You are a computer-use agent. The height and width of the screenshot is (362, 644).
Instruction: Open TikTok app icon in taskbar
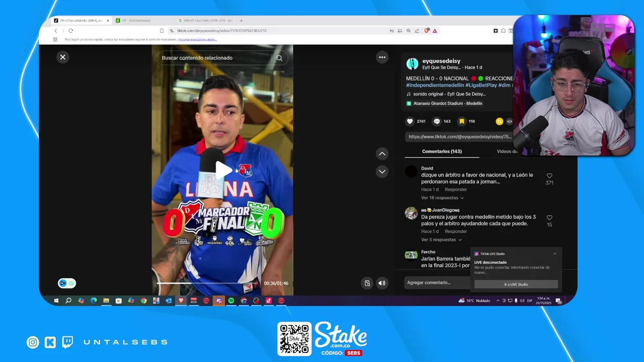(269, 301)
